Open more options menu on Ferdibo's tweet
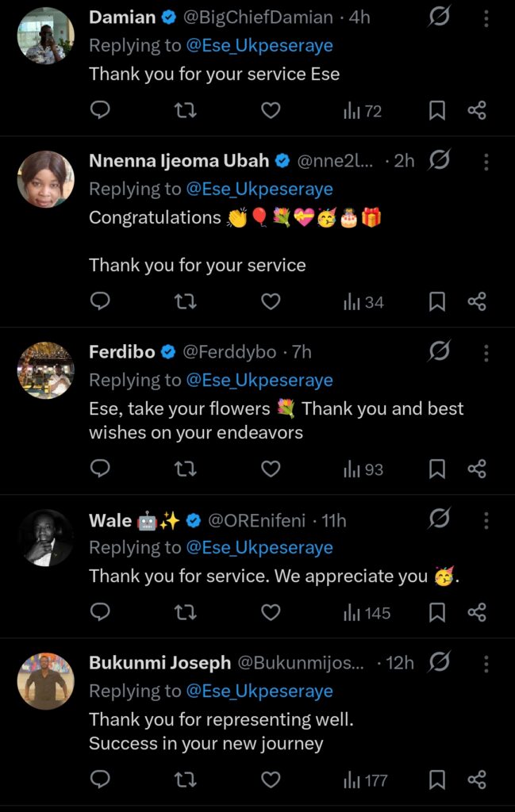 click(x=486, y=352)
